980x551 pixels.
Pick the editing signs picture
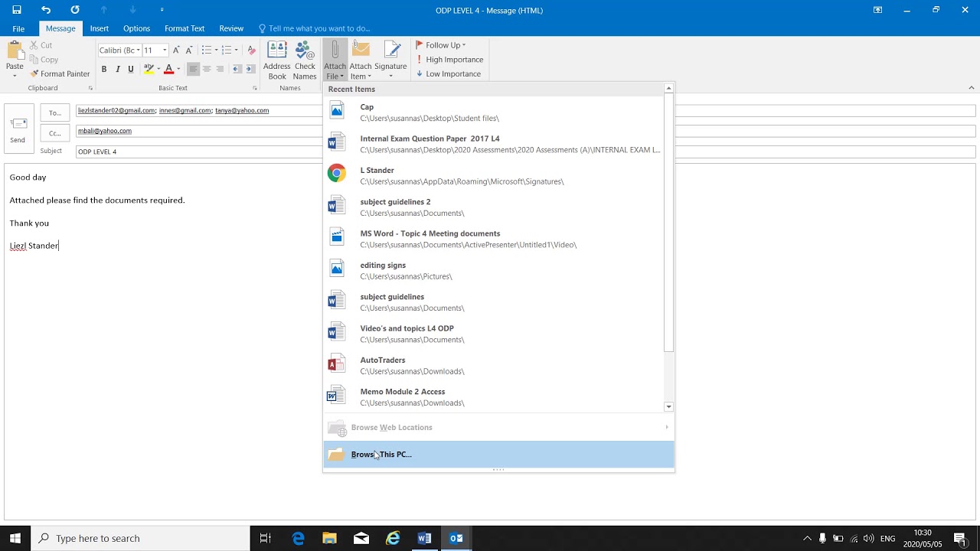pos(495,270)
